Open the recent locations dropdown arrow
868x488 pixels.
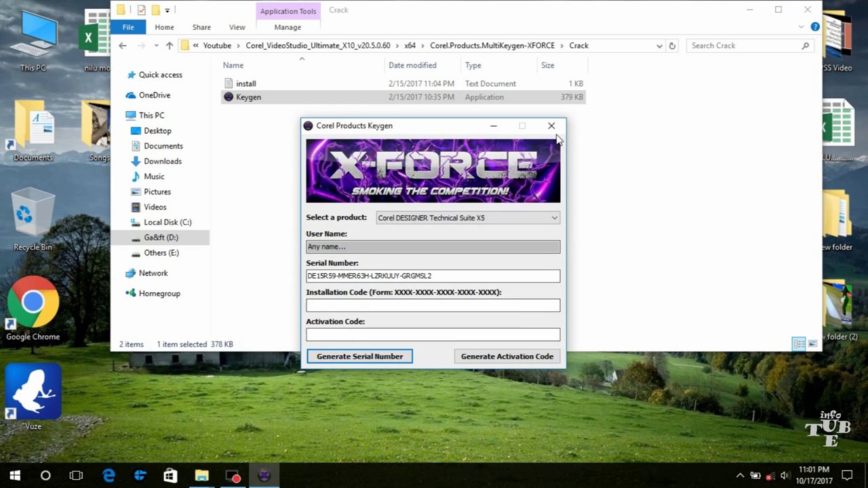(157, 45)
